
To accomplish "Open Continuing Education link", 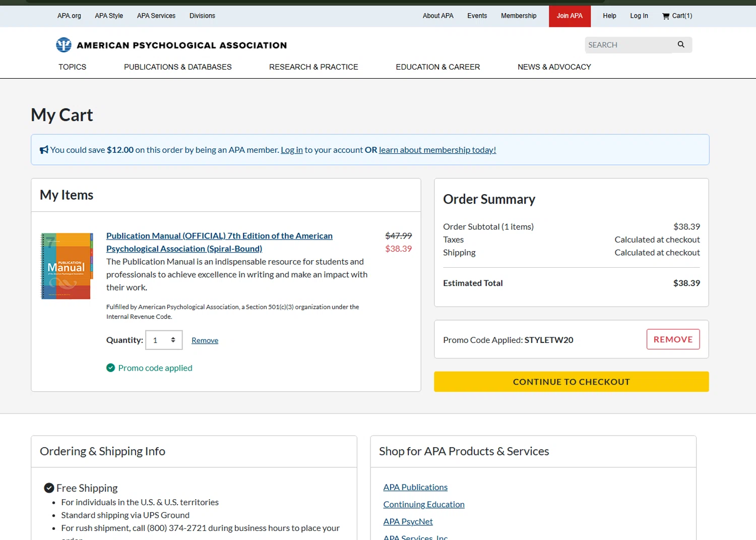I will point(424,504).
